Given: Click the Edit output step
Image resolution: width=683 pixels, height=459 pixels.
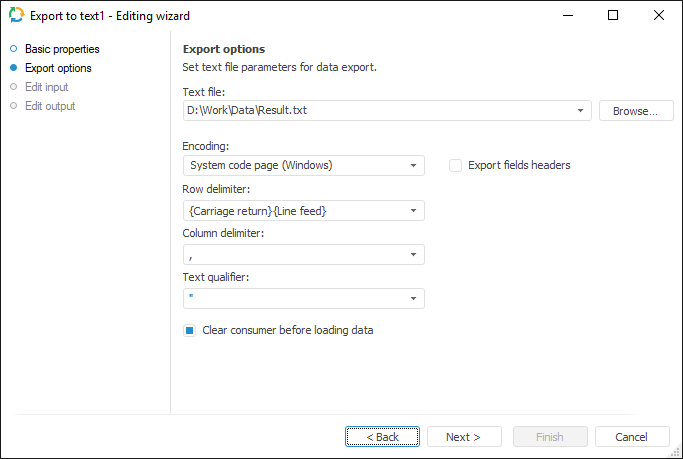Looking at the screenshot, I should pos(50,106).
